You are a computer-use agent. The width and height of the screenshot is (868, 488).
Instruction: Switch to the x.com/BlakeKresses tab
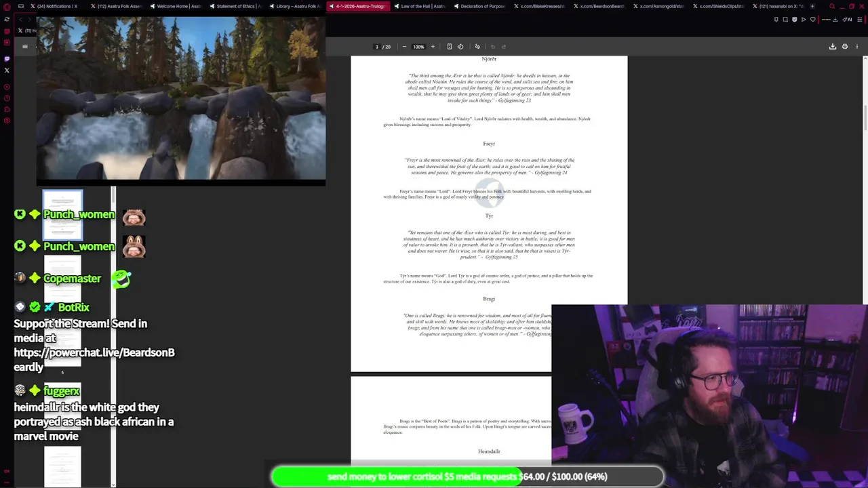pyautogui.click(x=538, y=6)
